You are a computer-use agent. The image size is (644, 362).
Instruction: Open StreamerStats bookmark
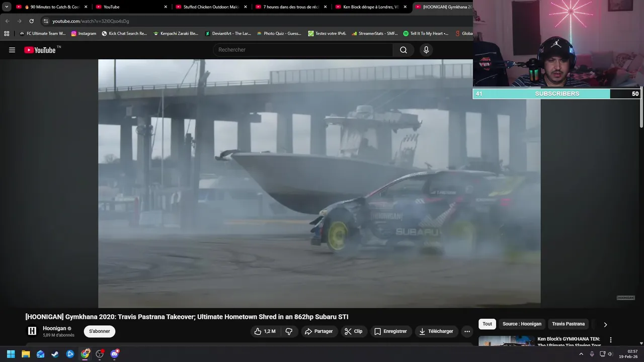click(x=375, y=34)
